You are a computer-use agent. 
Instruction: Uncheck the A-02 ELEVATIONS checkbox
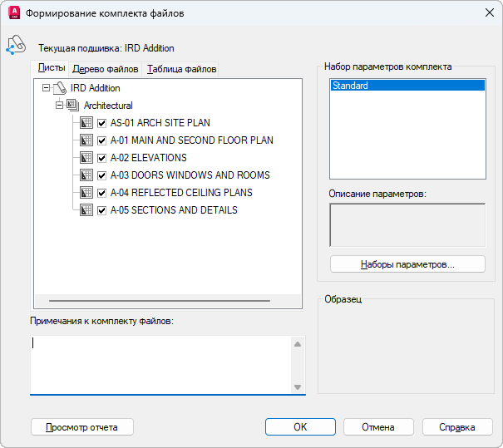pos(102,158)
